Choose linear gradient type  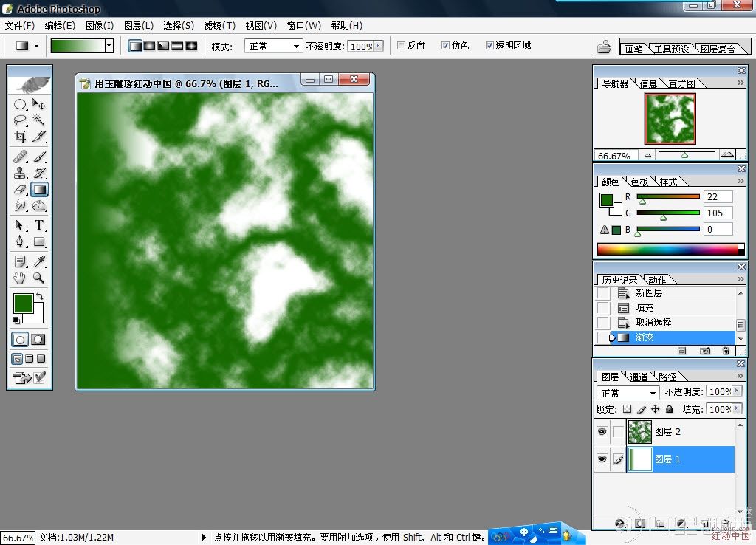coord(136,46)
